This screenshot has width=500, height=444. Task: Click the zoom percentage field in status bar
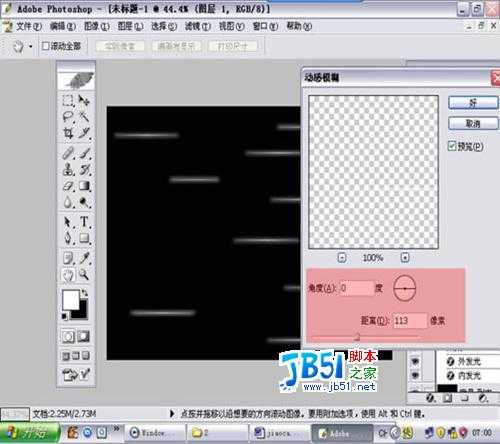(15, 415)
